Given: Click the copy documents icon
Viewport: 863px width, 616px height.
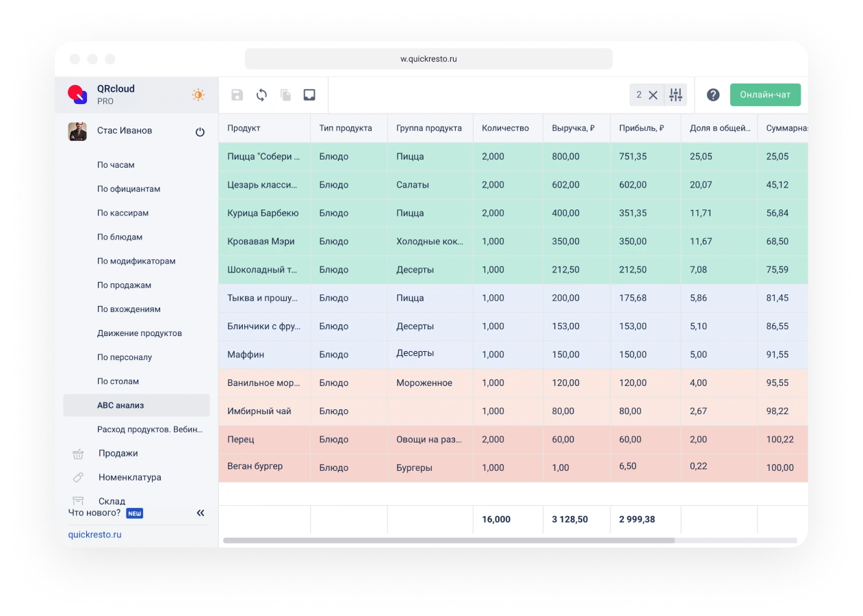Looking at the screenshot, I should coord(285,95).
